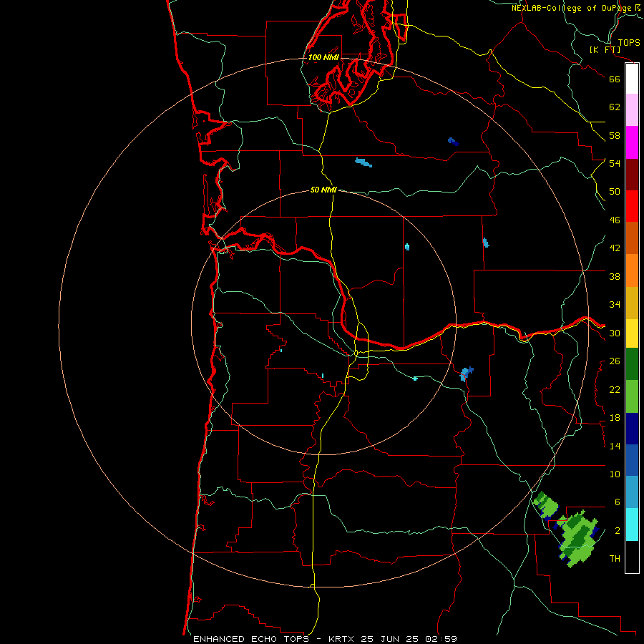Click the blue echo cluster southeast of the 50 NMI ring
The height and width of the screenshot is (644, 644).
pyautogui.click(x=466, y=374)
